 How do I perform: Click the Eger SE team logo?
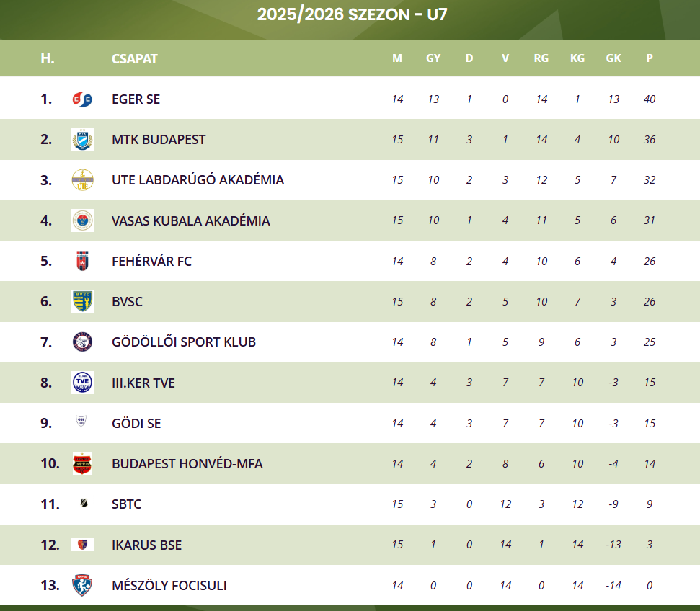[82, 99]
